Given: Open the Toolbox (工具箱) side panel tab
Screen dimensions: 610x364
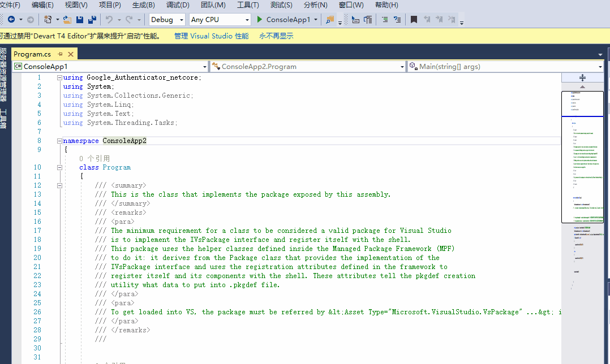Looking at the screenshot, I should click(x=3, y=119).
